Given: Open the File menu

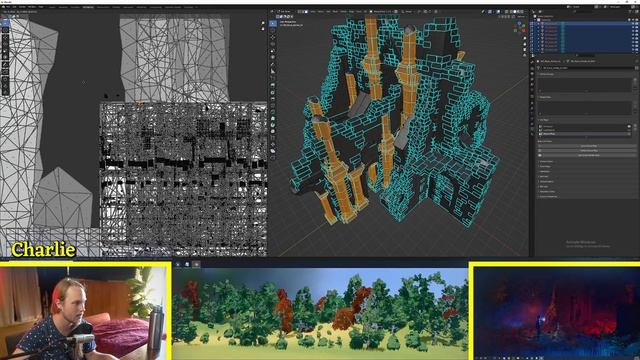Looking at the screenshot, I should click(x=8, y=7).
